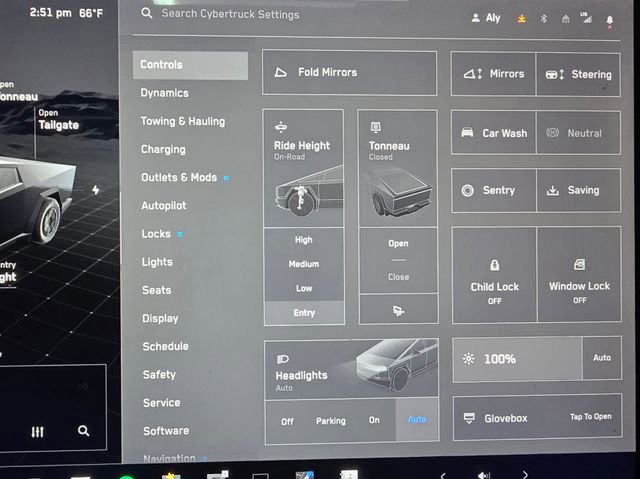
Task: Set headlights to Off
Action: [287, 422]
